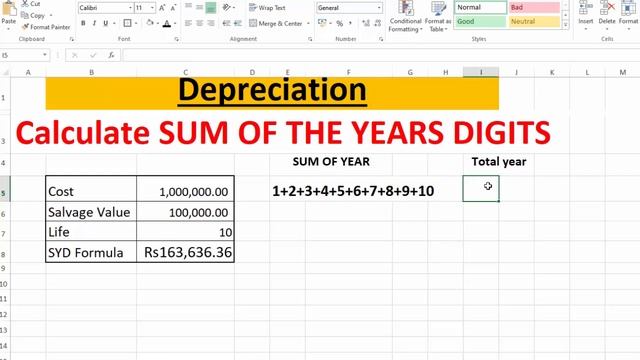Apply the accounting number format
This screenshot has height=360, width=640.
coord(322,23)
